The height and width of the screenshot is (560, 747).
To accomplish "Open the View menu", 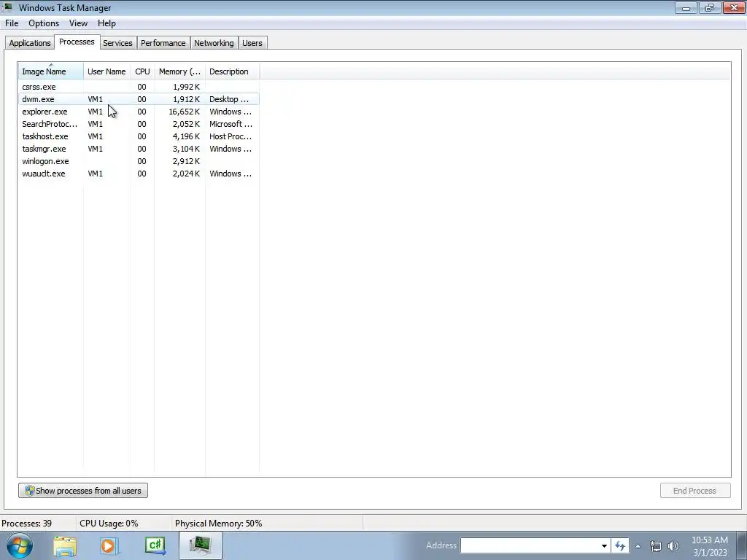I will click(78, 23).
